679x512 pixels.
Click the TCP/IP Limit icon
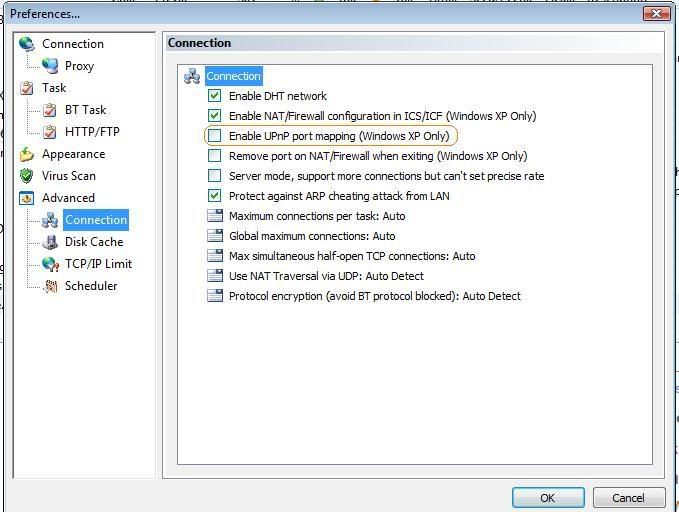pos(50,264)
